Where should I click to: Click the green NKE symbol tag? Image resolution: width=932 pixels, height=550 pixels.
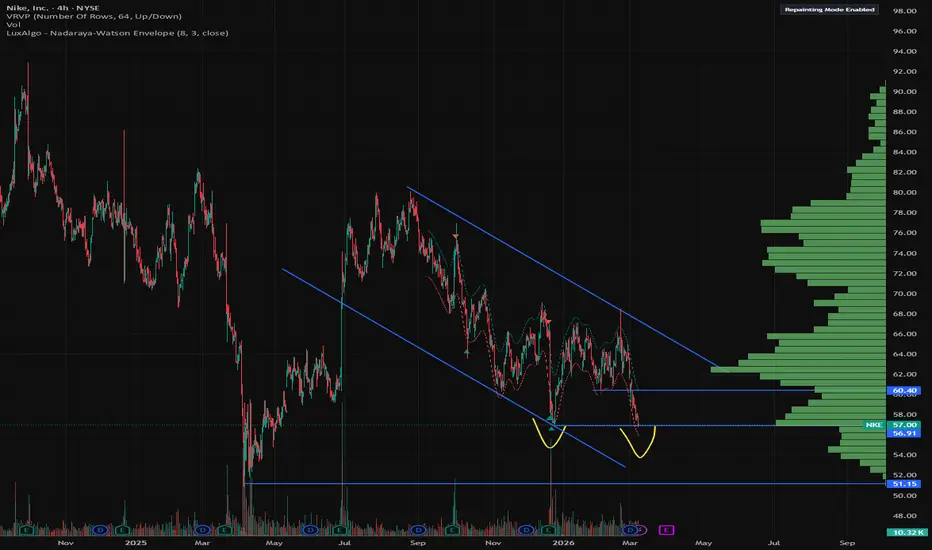[x=874, y=425]
